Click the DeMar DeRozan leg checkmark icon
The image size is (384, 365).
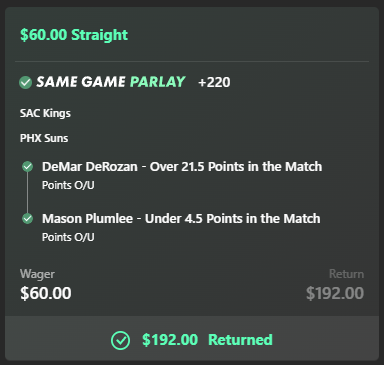pos(27,166)
